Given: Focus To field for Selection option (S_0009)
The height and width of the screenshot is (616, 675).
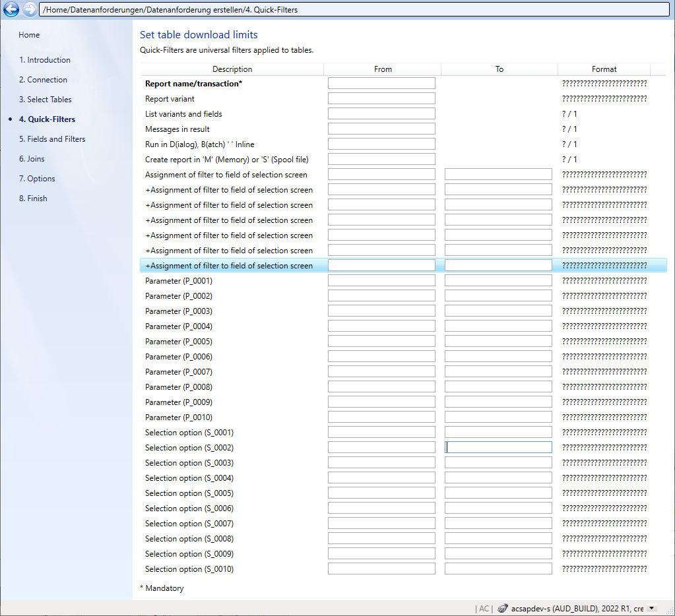Looking at the screenshot, I should tap(498, 553).
